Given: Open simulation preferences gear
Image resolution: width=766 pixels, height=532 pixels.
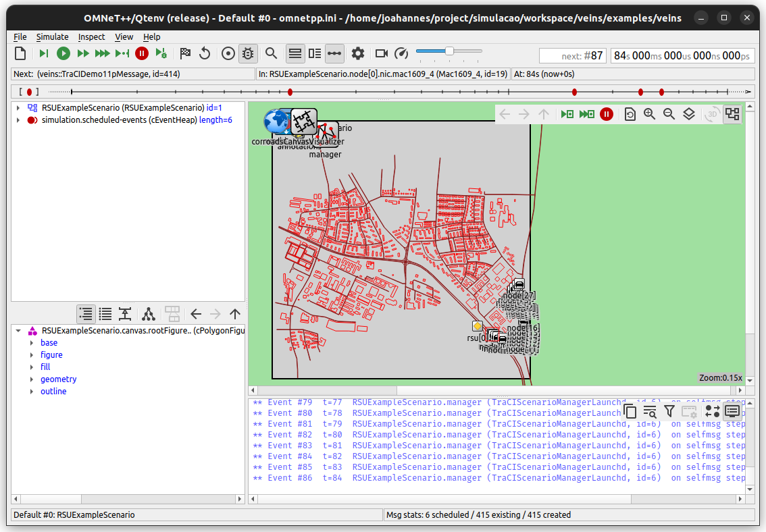Looking at the screenshot, I should 358,54.
